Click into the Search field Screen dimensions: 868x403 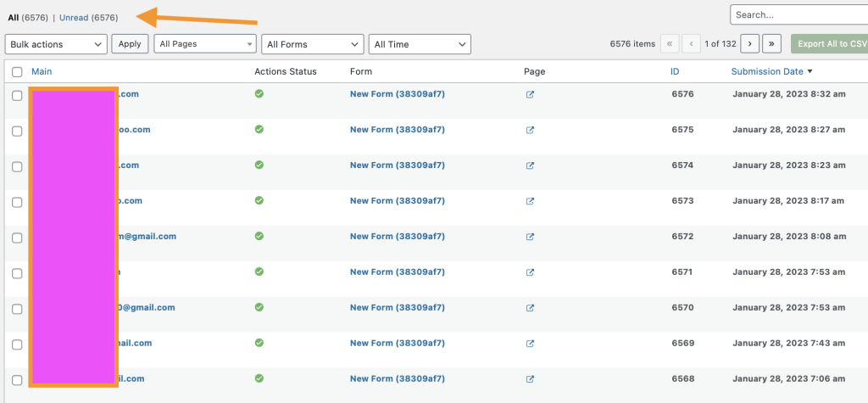click(798, 14)
